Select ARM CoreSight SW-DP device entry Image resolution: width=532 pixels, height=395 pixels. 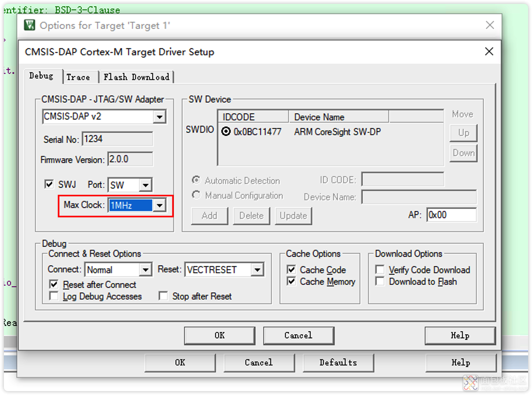click(x=337, y=132)
